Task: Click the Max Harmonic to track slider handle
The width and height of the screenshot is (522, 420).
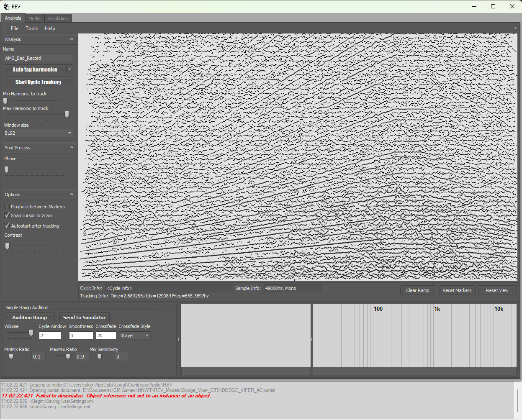Action: coord(67,114)
